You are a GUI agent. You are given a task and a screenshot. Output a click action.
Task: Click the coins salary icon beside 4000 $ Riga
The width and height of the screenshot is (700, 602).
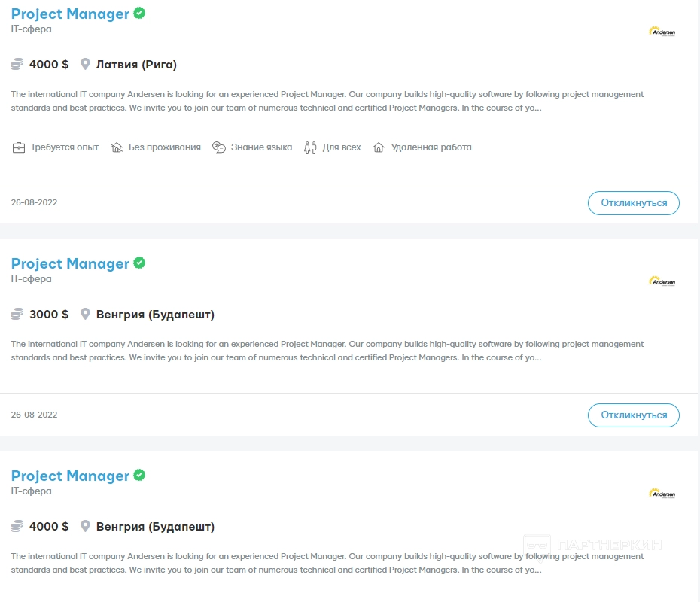coord(17,65)
